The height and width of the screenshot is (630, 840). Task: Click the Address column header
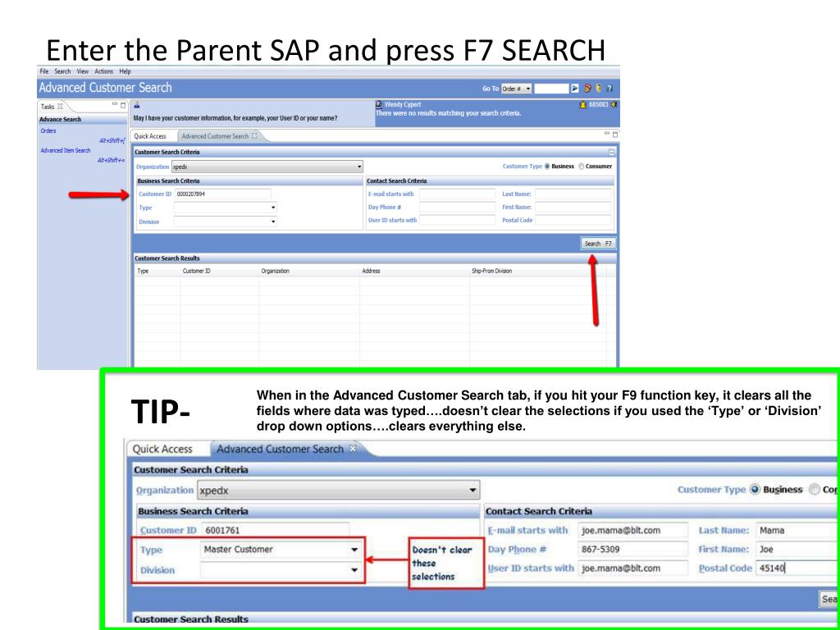tap(371, 271)
